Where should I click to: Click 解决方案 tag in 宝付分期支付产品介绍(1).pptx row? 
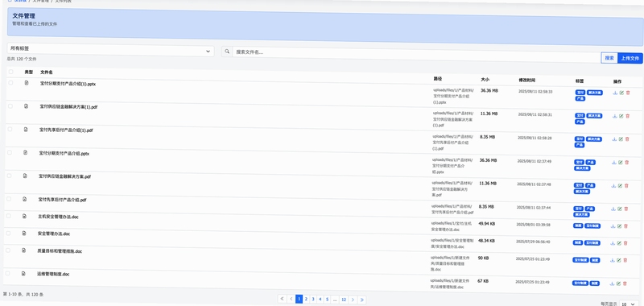594,93
